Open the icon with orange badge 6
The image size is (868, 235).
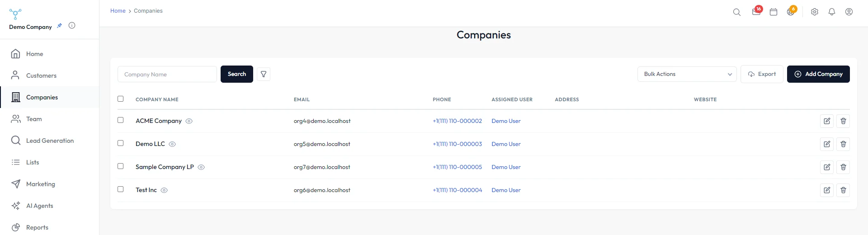(791, 12)
